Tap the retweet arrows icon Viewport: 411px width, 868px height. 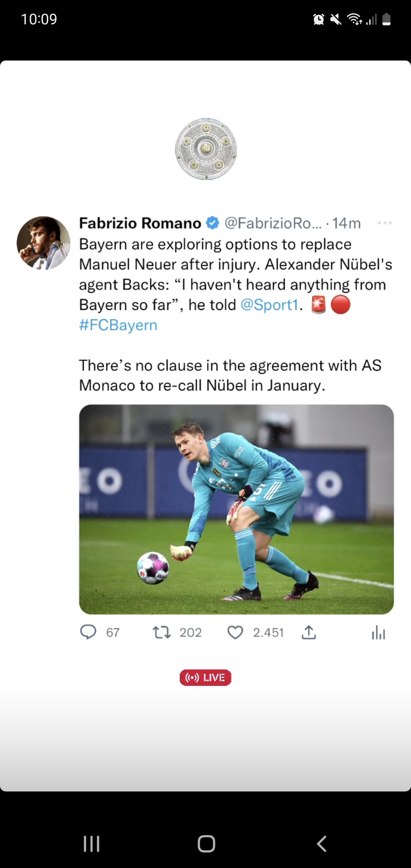[x=161, y=633]
